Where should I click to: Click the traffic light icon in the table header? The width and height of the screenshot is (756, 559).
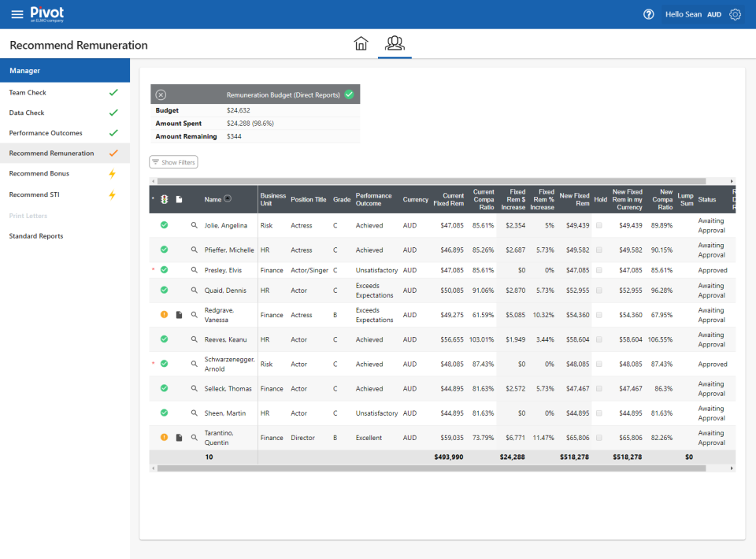coord(165,199)
